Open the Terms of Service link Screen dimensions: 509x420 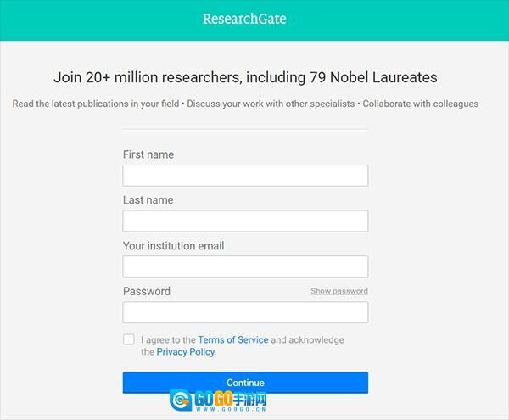pos(232,339)
